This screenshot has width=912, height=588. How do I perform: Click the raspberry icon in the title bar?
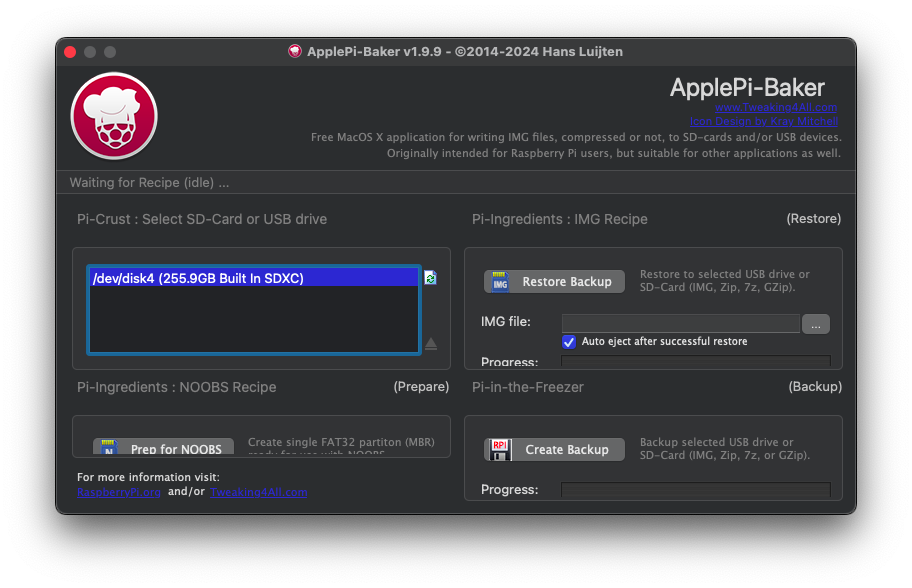pyautogui.click(x=294, y=51)
